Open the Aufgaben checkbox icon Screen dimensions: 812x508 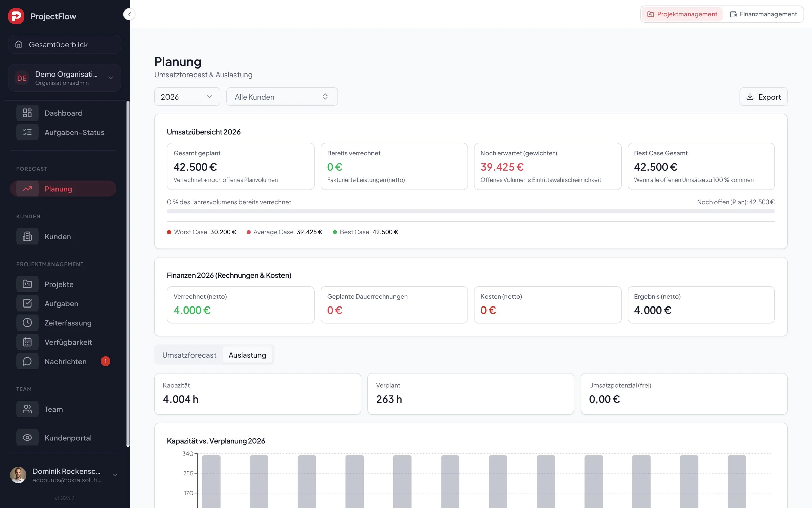click(x=27, y=303)
